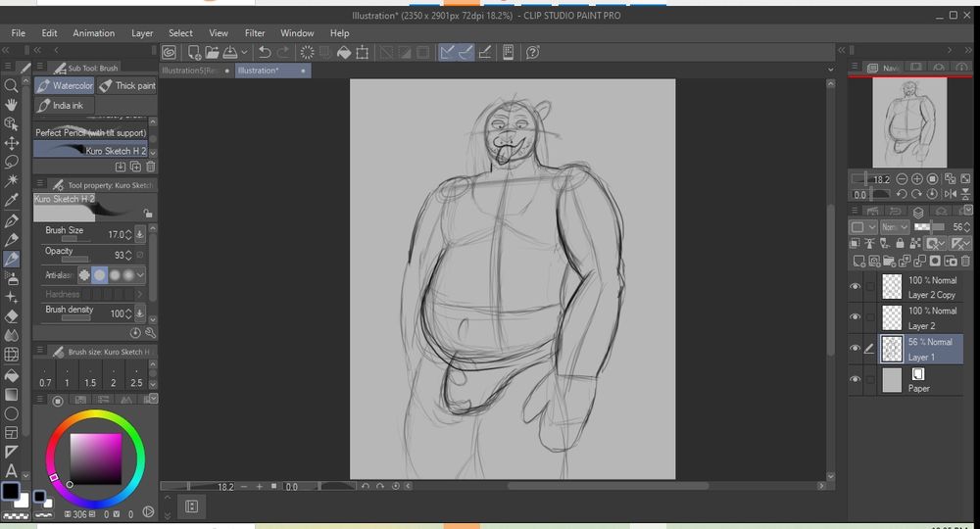This screenshot has width=980, height=529.
Task: Hide the Layer 2 Copy layer
Action: [x=855, y=287]
